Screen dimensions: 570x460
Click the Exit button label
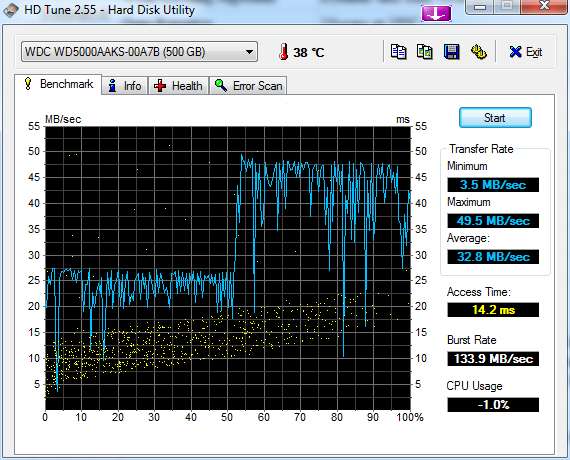(x=534, y=52)
